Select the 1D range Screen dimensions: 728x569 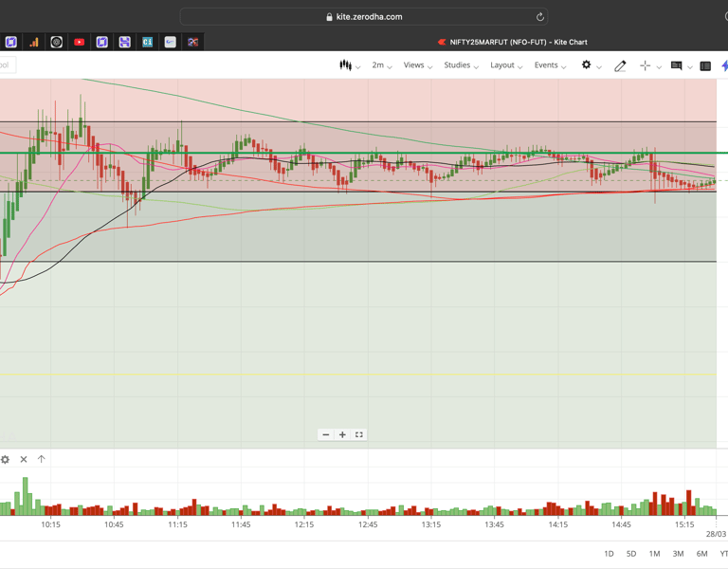[609, 554]
